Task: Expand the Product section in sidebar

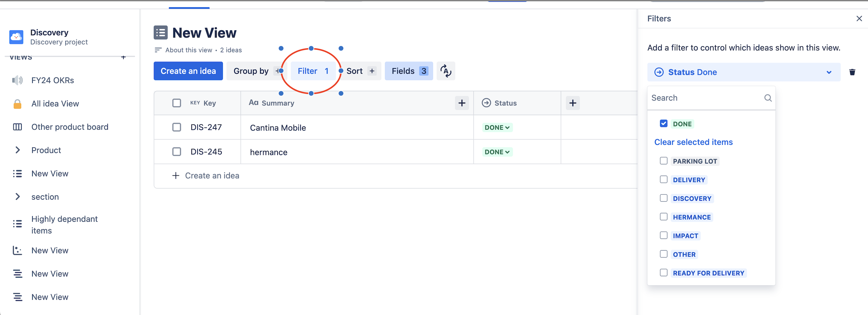Action: pos(18,150)
